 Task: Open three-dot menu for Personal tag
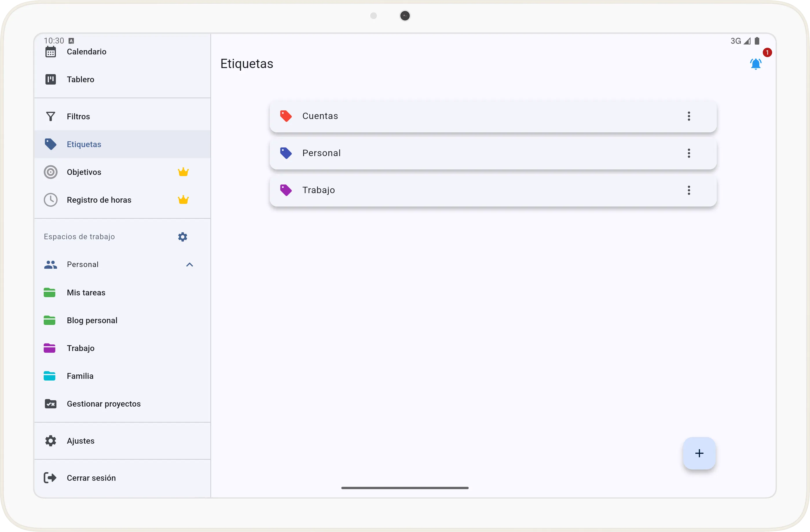[x=688, y=153]
